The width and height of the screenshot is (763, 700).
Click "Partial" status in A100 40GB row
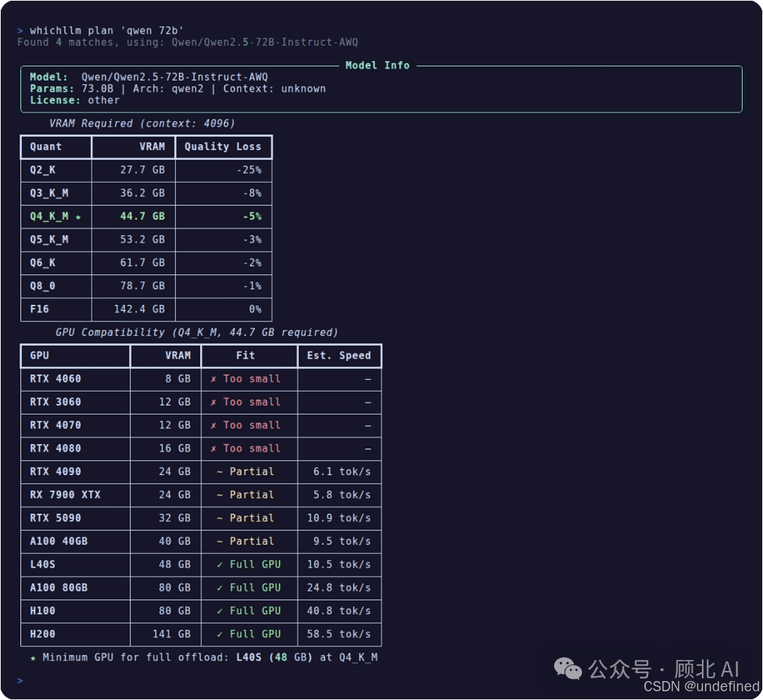245,541
